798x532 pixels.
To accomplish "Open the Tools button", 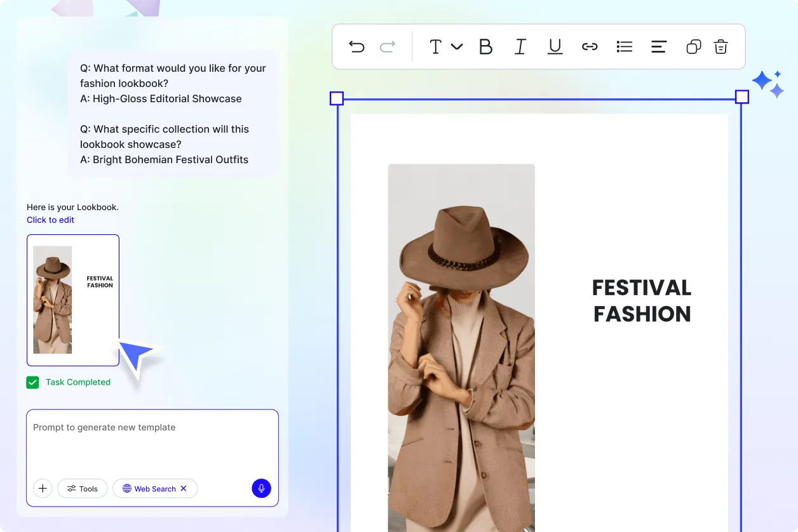I will coord(83,488).
